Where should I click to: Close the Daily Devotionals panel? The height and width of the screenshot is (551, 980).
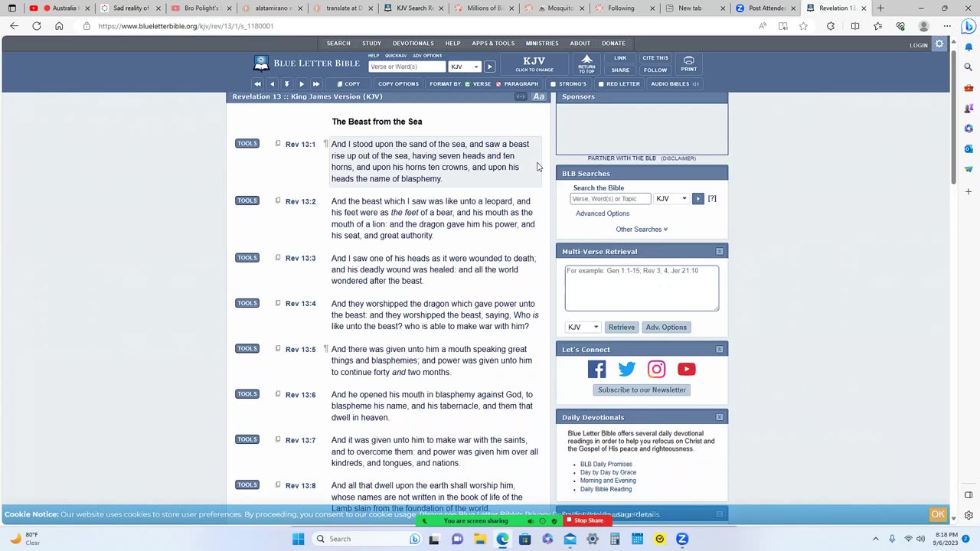click(720, 417)
